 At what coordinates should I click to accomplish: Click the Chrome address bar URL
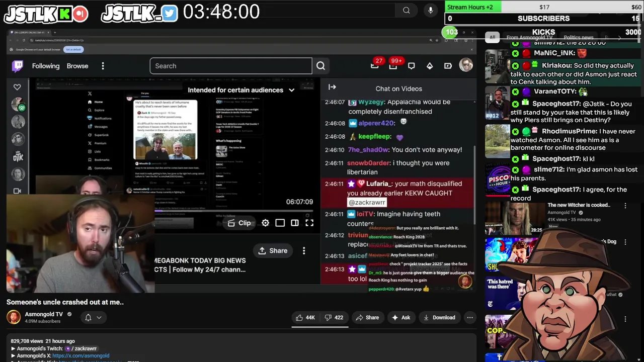coord(59,40)
